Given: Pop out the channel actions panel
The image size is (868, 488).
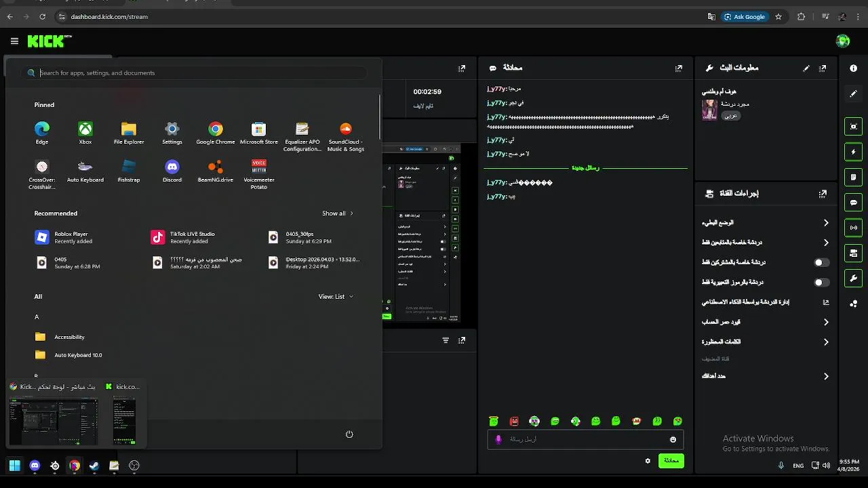Looking at the screenshot, I should (823, 193).
